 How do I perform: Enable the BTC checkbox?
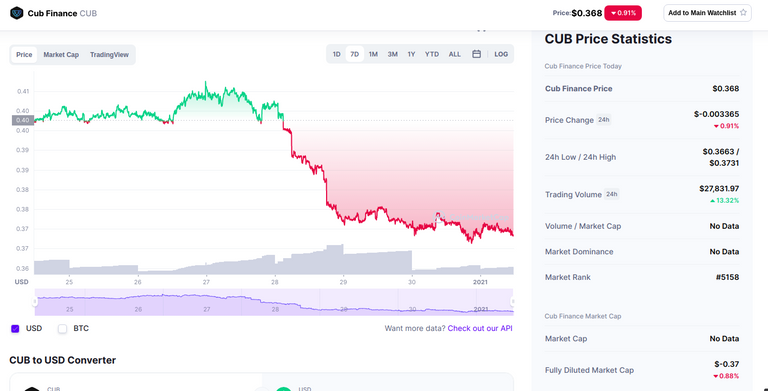tap(62, 329)
